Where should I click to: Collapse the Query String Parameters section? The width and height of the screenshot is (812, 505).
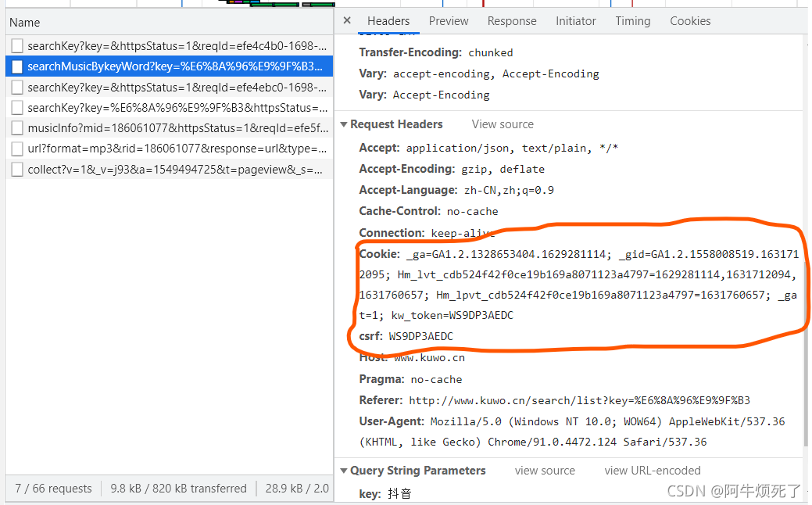343,471
